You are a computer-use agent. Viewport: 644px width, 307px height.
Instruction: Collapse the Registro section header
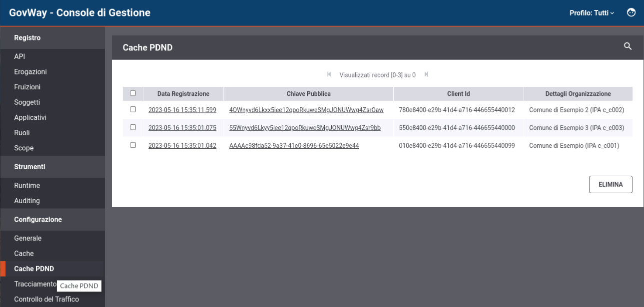[x=52, y=38]
